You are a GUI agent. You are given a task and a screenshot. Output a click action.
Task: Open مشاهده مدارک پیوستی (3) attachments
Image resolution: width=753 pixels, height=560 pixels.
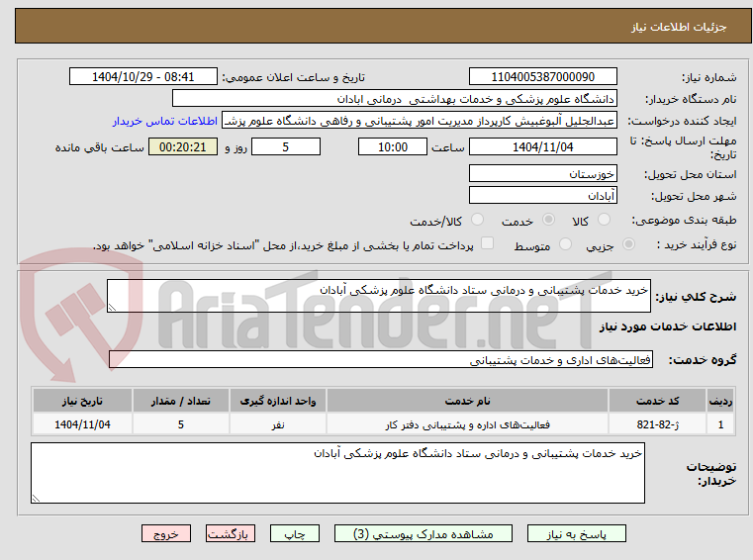coord(424,533)
